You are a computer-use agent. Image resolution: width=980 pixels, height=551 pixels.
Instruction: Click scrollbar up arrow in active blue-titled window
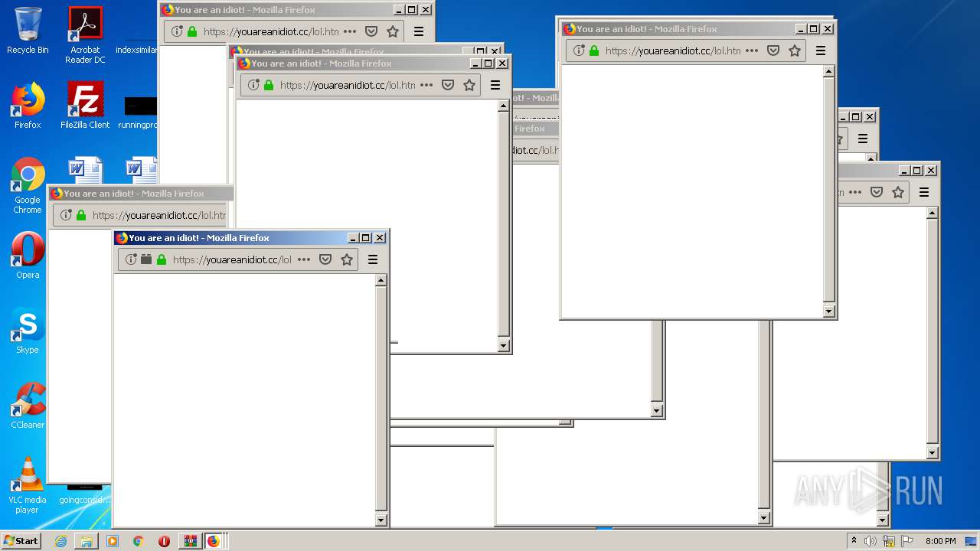381,281
